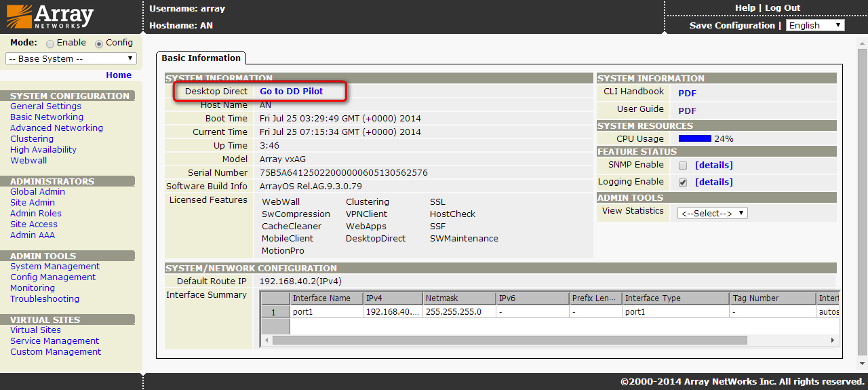Click the IPv6 column header
Image resolution: width=868 pixels, height=390 pixels.
point(532,298)
